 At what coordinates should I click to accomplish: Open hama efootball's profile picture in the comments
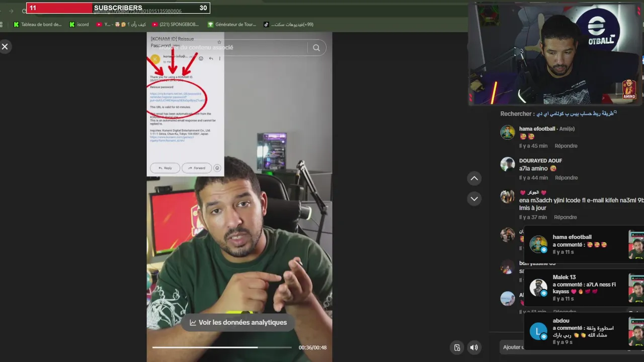click(507, 132)
